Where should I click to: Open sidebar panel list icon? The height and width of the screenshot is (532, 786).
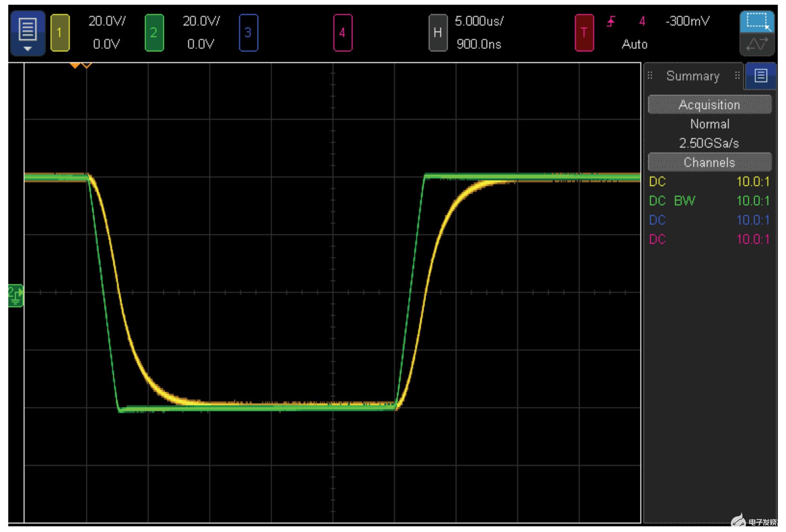(x=760, y=75)
